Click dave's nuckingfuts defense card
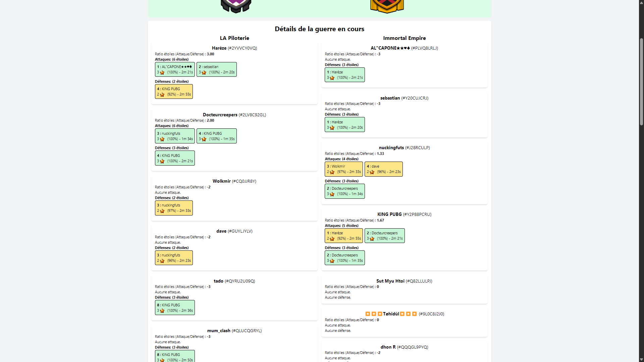Screen dimensions: 644x362 pos(174,258)
